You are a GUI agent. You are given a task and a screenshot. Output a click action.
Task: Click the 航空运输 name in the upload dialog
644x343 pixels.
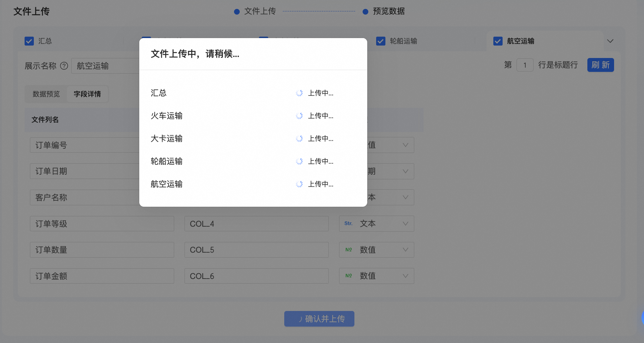coord(167,184)
